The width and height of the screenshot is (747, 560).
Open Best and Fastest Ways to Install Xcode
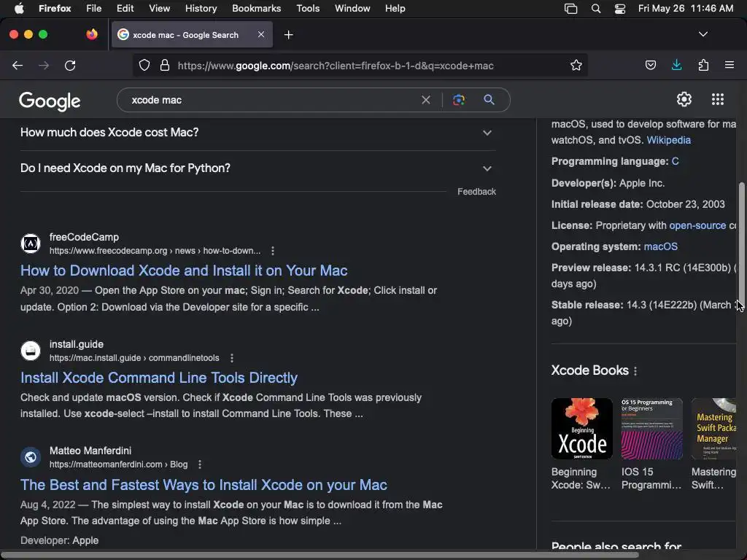(204, 485)
